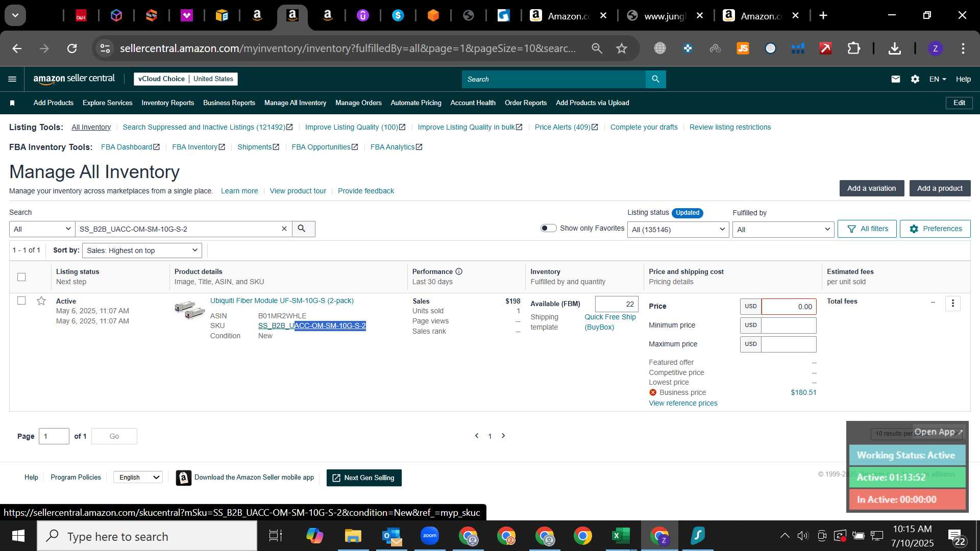This screenshot has height=551, width=980.
Task: Open the Listing status All (135146) dropdown
Action: coord(678,230)
